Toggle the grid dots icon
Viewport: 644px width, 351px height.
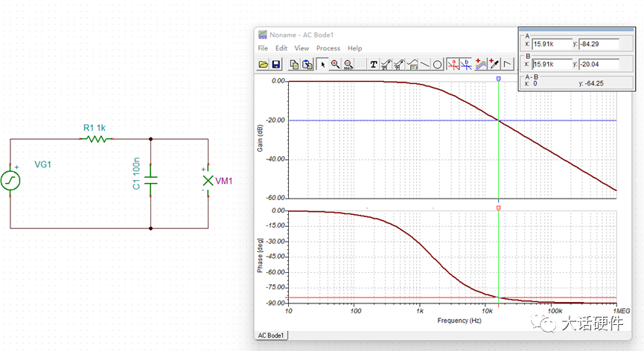[360, 65]
